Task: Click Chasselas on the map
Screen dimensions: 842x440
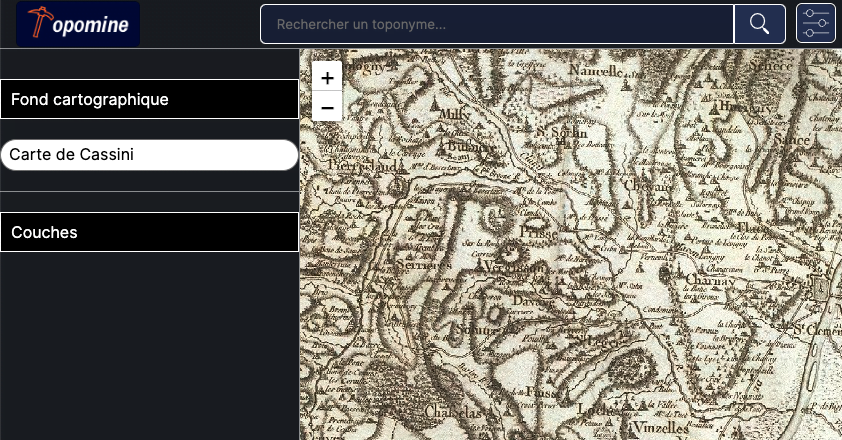Action: tap(456, 413)
